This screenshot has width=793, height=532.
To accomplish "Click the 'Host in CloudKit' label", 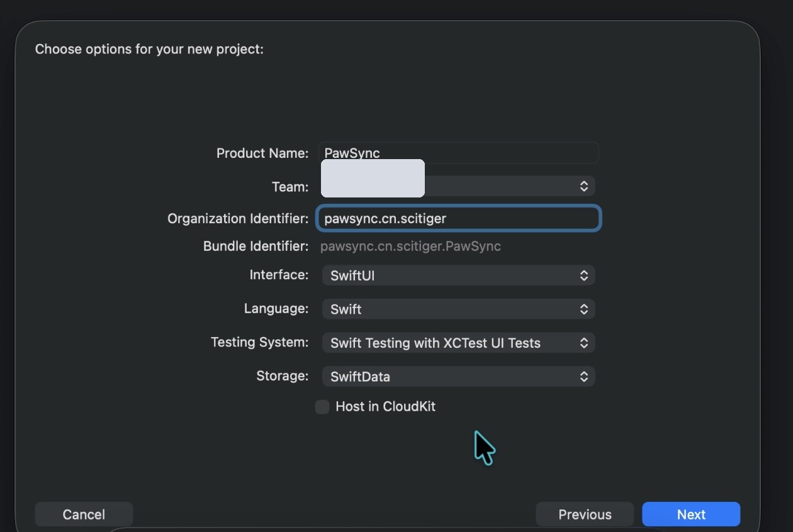I will [385, 407].
